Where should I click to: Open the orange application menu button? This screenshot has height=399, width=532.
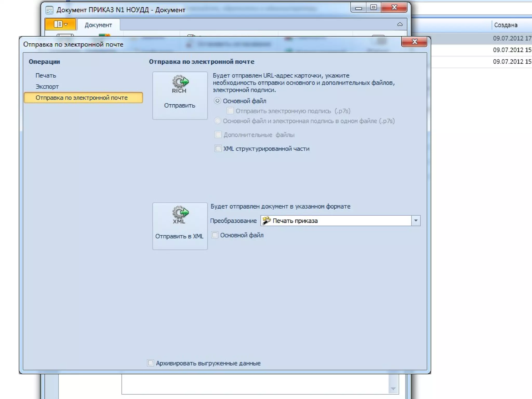pos(61,24)
